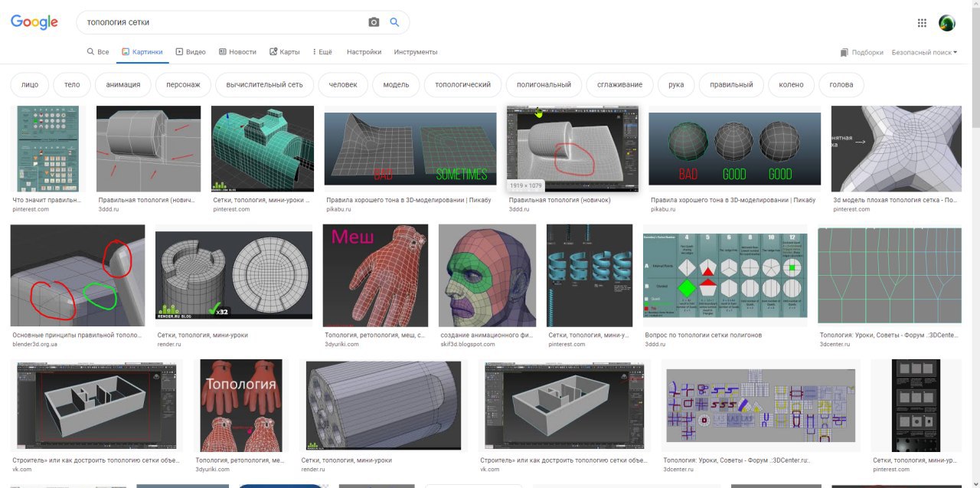980x488 pixels.
Task: Select the анимация filter chip
Action: click(123, 84)
